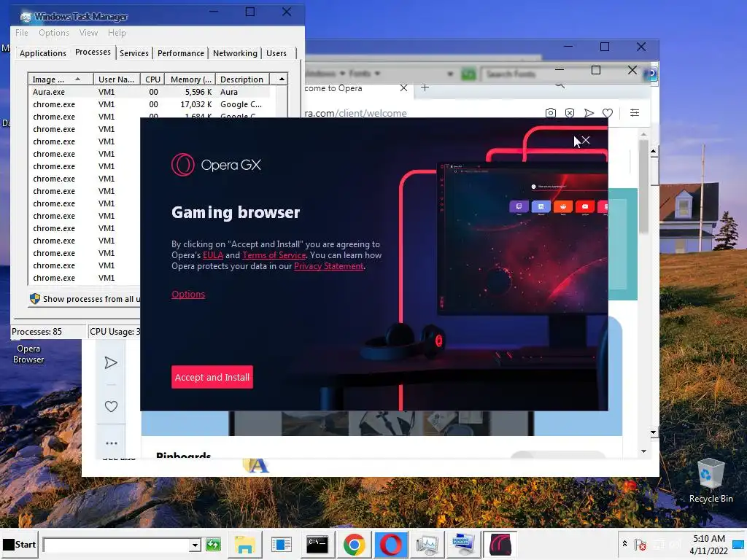Screen dimensions: 747x560
Task: Click the Opera snapshot camera icon
Action: (x=551, y=113)
